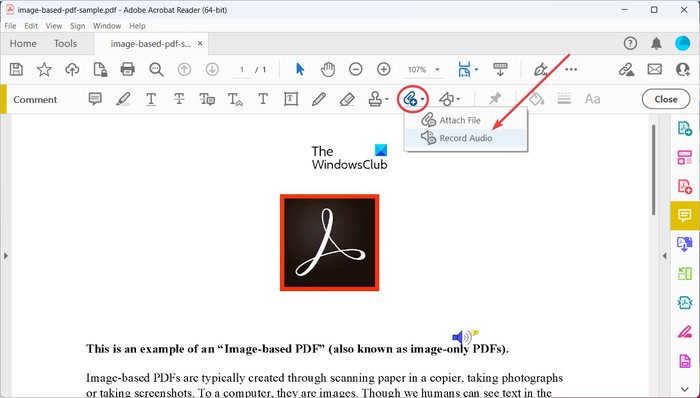Open line thickness options

(x=564, y=99)
